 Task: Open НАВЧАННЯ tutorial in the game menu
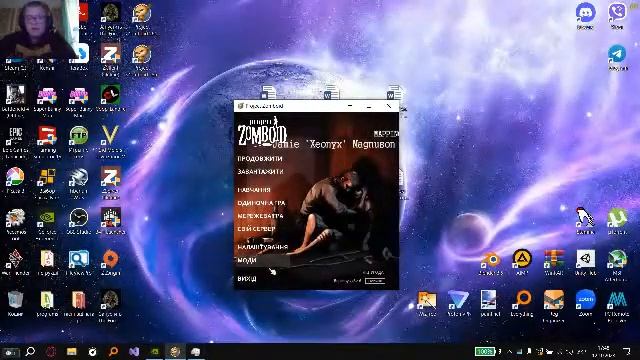pos(254,190)
